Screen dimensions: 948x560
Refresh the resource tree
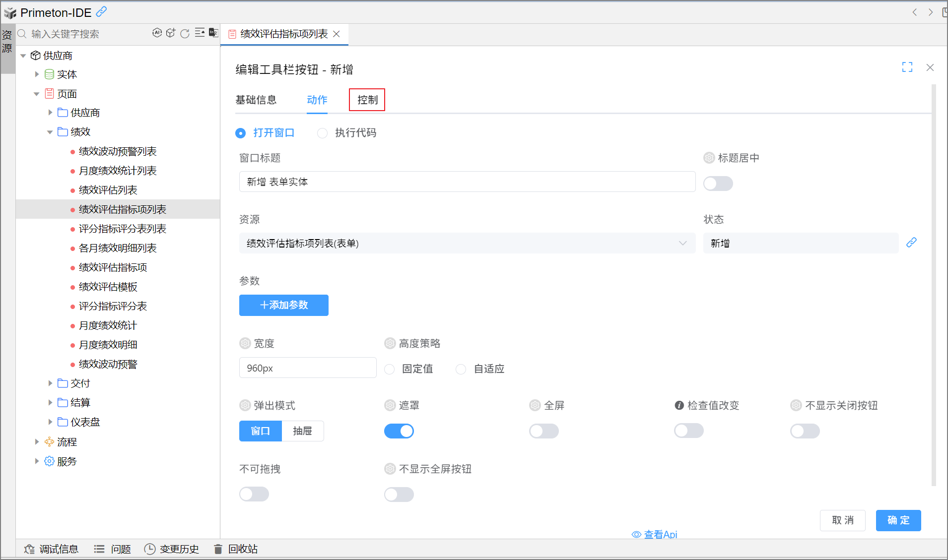pos(185,33)
